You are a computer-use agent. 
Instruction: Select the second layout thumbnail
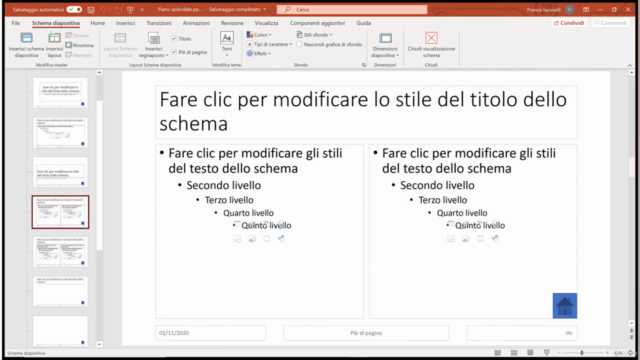(x=60, y=132)
